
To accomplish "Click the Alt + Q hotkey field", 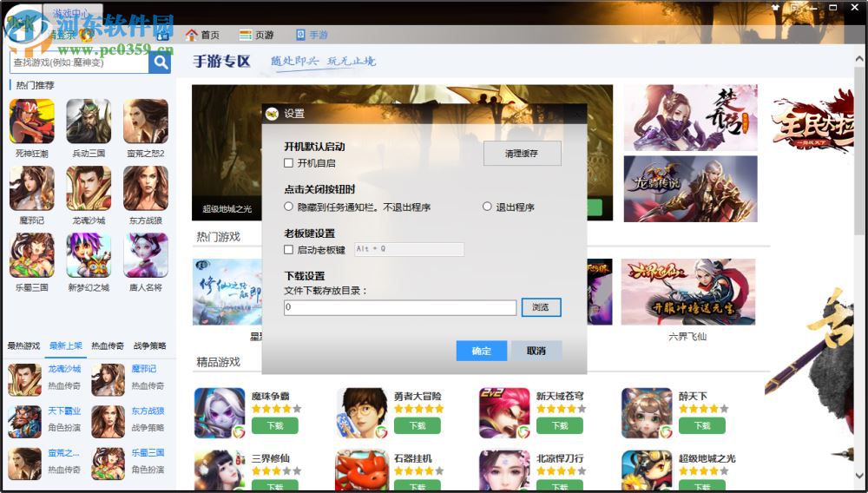I will coord(409,250).
